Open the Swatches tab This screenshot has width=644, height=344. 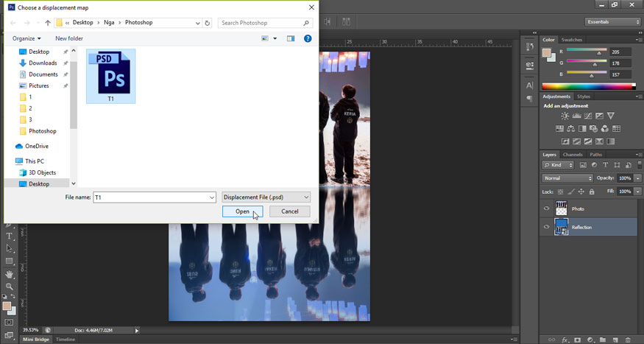571,40
